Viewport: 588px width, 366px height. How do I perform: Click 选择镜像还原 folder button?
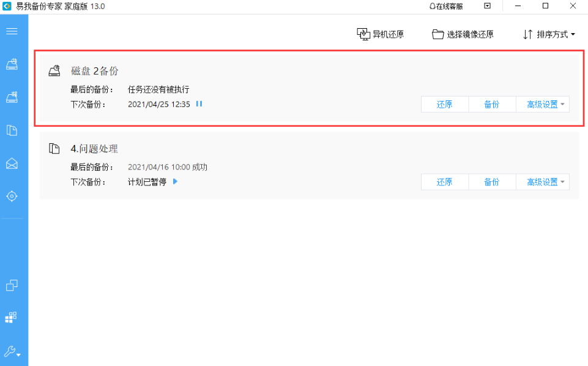(463, 34)
